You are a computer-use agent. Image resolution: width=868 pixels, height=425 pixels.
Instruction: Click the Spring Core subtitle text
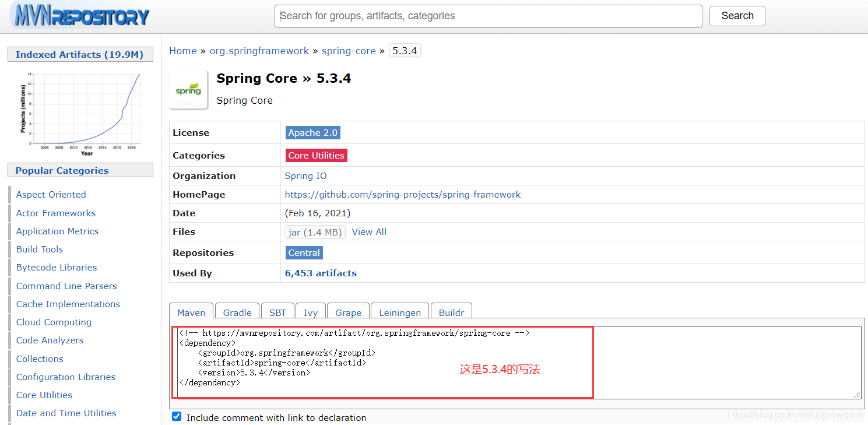pos(244,100)
